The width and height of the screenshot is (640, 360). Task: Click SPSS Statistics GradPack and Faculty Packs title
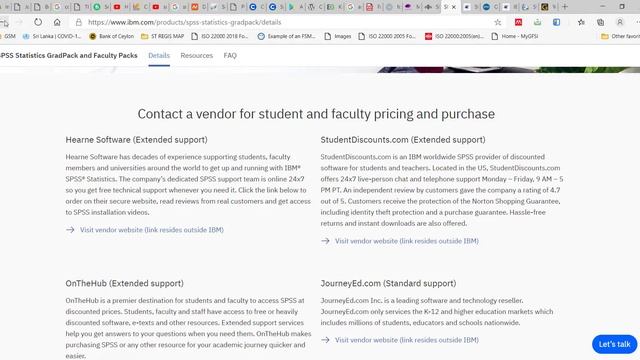[x=69, y=56]
